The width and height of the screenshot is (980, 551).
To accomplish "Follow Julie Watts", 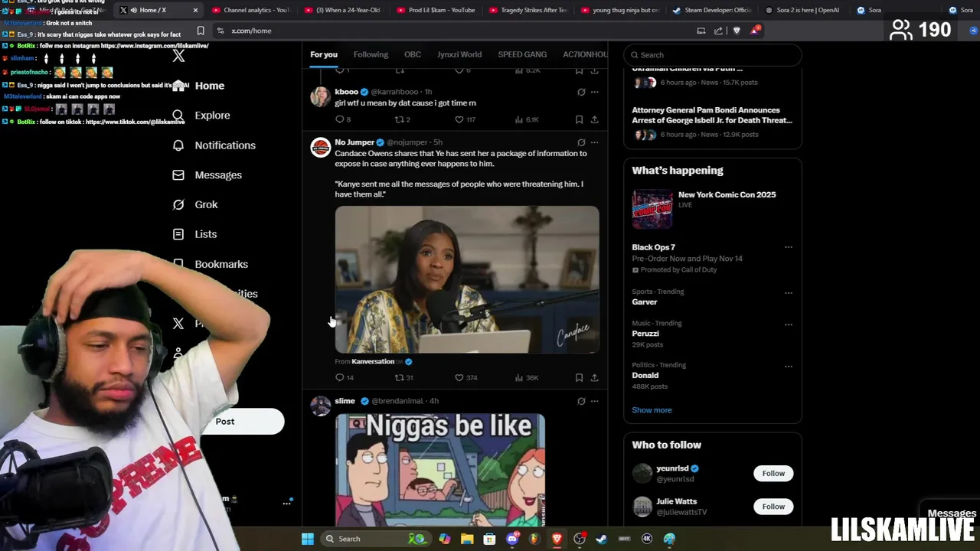I will coord(773,507).
